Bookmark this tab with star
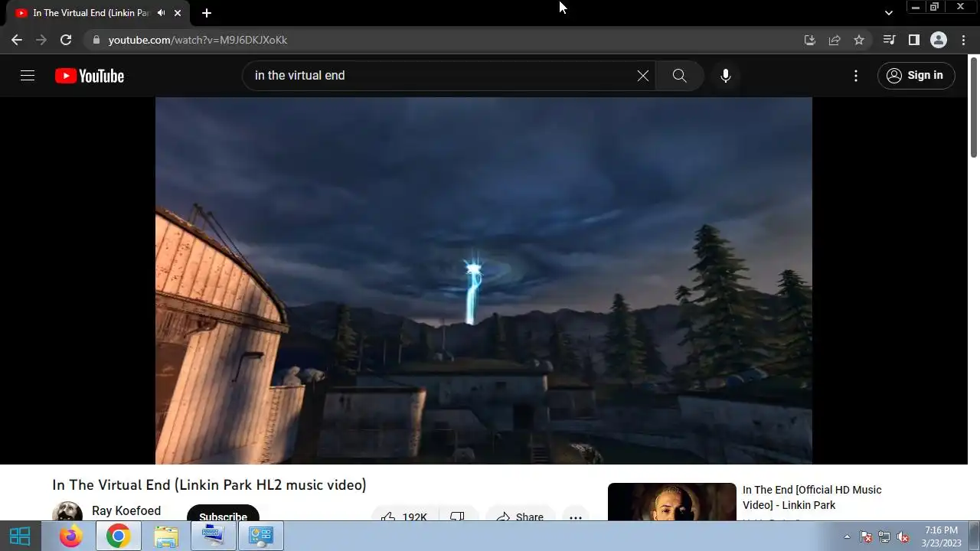 (859, 40)
